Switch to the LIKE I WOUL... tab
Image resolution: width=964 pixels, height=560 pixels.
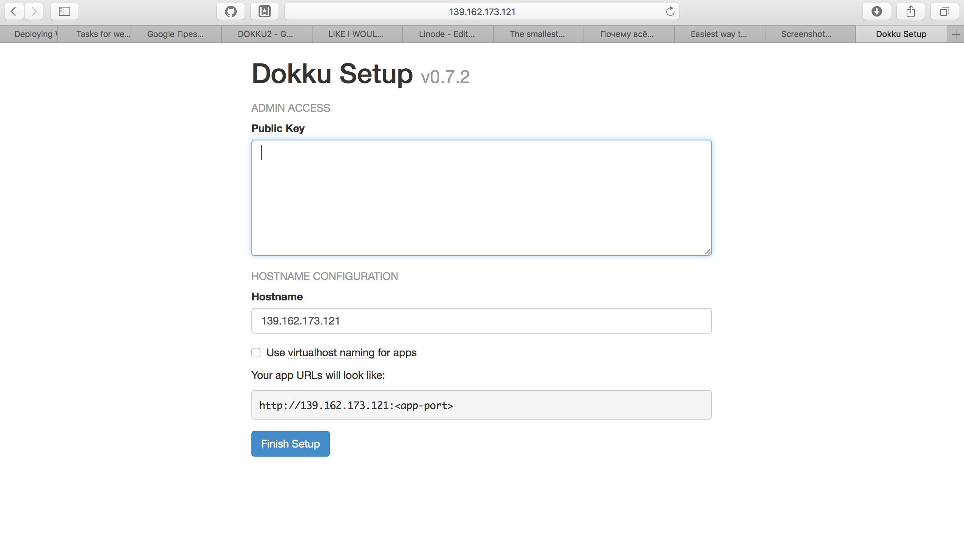(357, 34)
